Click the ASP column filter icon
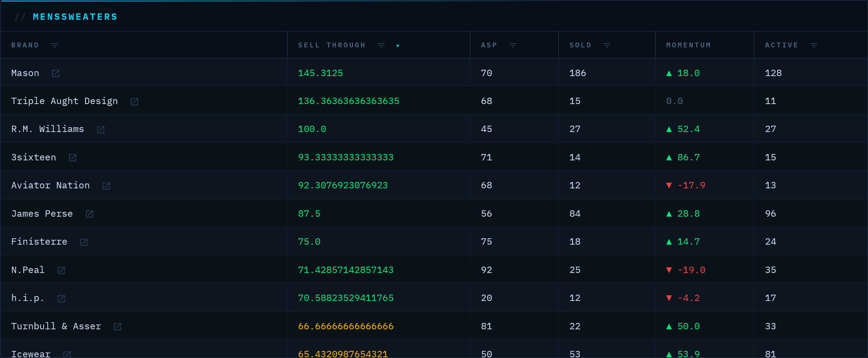868x358 pixels. [x=513, y=45]
